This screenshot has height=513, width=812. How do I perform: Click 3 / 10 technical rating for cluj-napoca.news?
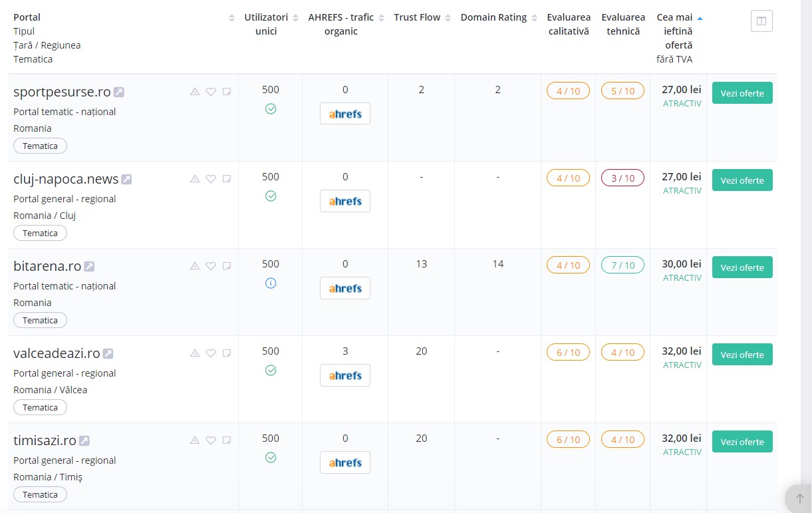pos(622,178)
